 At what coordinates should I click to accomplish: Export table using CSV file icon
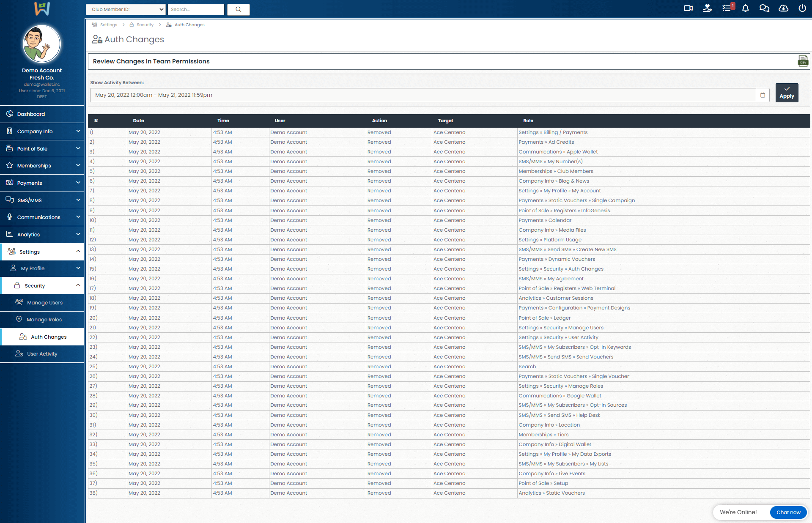(x=803, y=61)
